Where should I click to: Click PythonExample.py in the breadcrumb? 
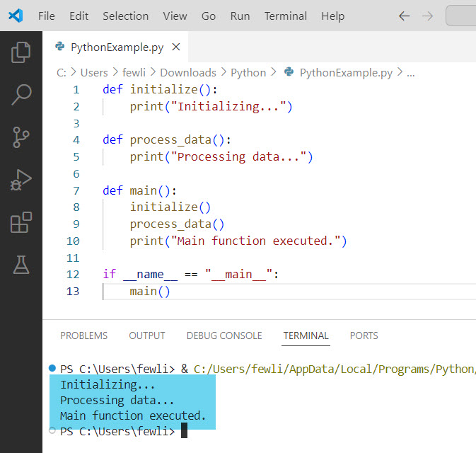[346, 73]
